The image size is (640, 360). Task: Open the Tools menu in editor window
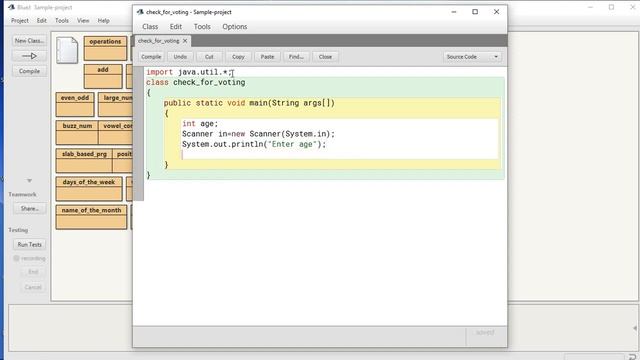coord(202,27)
